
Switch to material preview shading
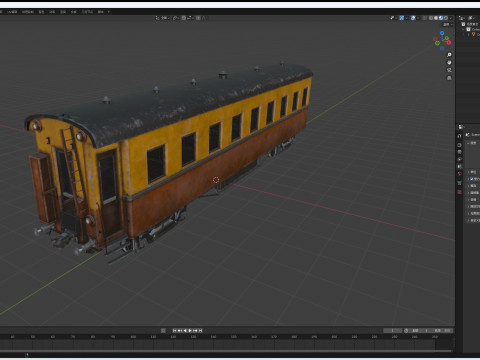pos(441,18)
